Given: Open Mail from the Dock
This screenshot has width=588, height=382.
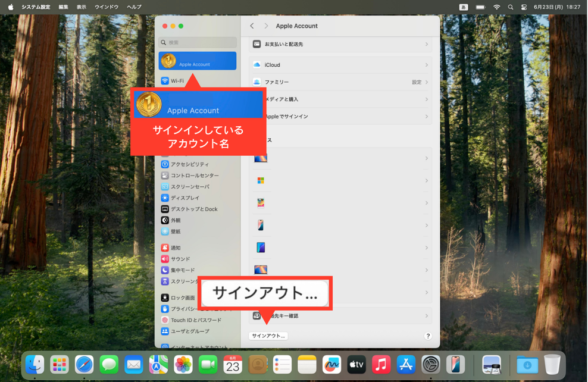Looking at the screenshot, I should click(x=134, y=364).
